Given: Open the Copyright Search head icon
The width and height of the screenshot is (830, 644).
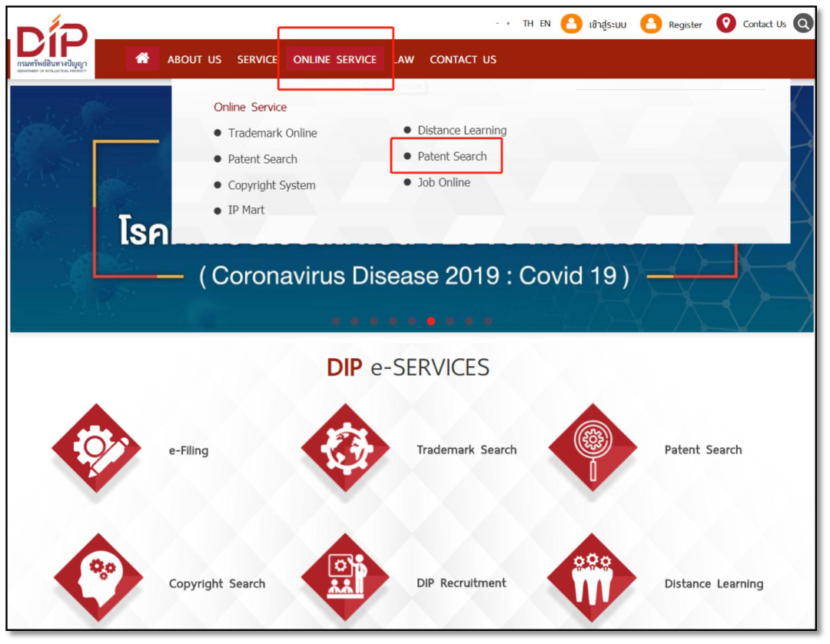Looking at the screenshot, I should click(x=98, y=579).
